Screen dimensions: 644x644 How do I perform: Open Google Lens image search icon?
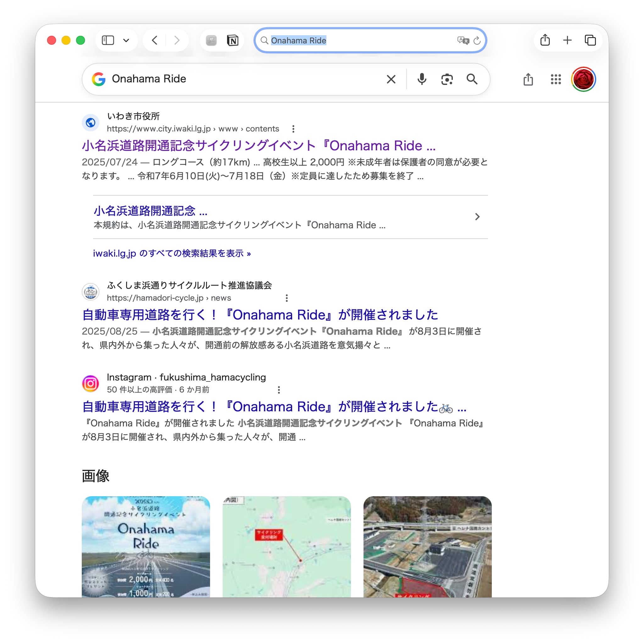447,79
